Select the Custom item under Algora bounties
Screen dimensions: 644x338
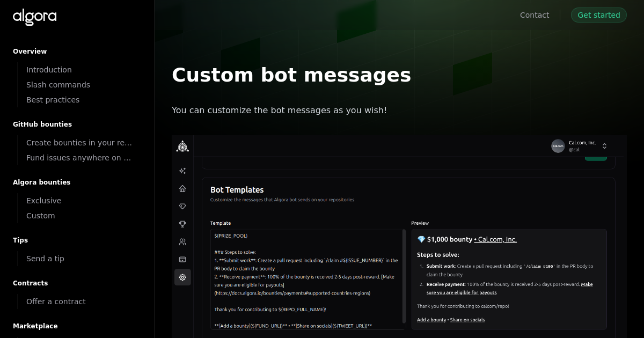[x=40, y=215]
